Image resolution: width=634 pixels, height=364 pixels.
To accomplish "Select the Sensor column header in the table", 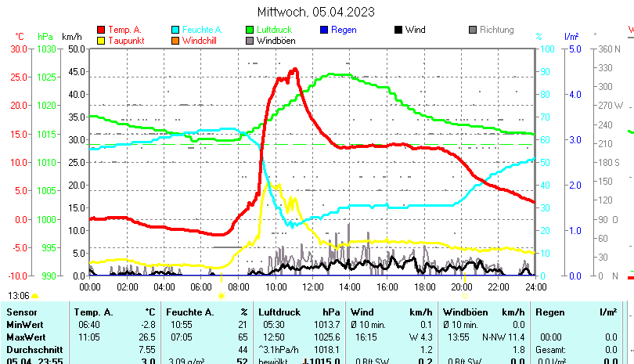I will coord(21,312).
